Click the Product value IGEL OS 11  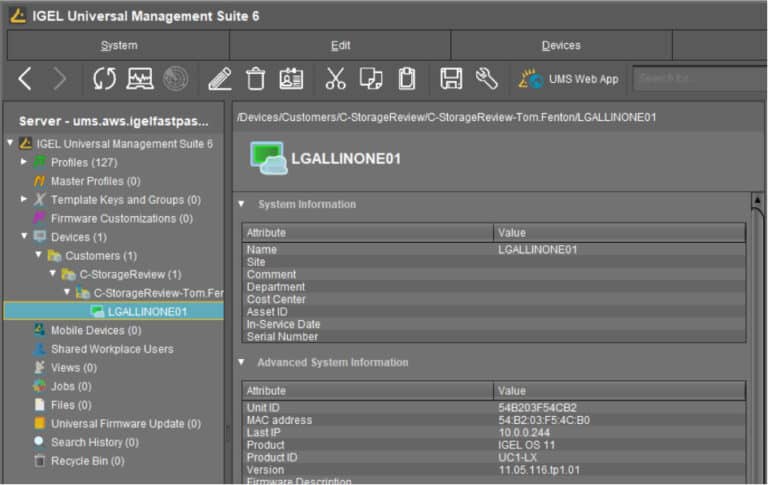527,445
